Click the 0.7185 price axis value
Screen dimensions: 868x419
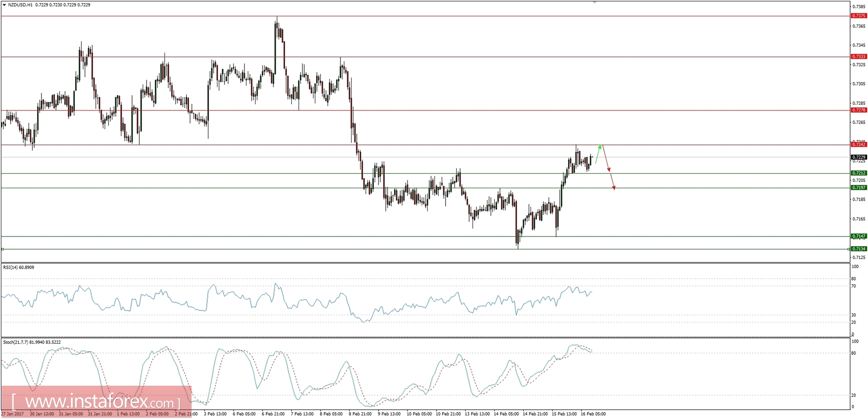point(859,199)
